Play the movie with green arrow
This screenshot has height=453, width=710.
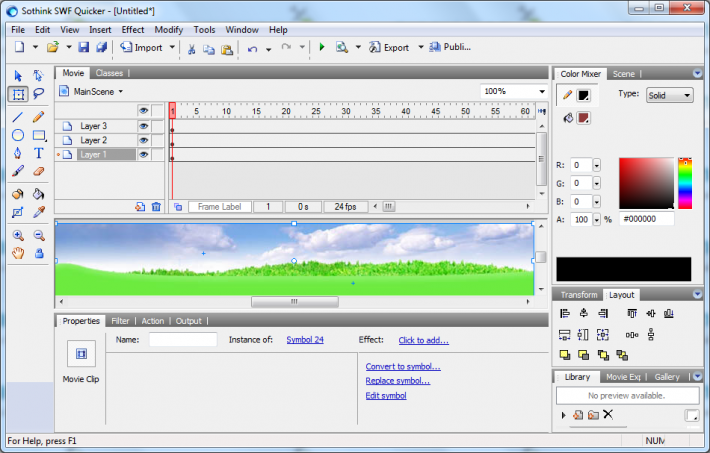(x=322, y=47)
